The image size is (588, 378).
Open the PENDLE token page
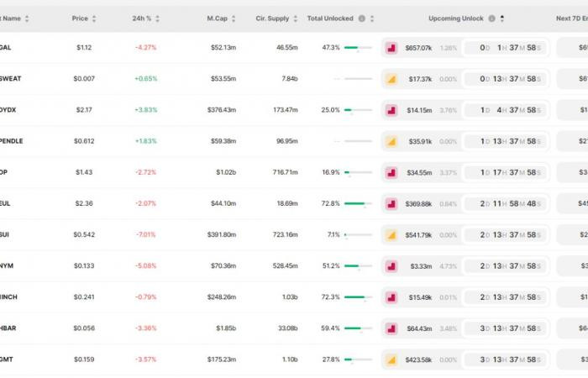pyautogui.click(x=11, y=141)
